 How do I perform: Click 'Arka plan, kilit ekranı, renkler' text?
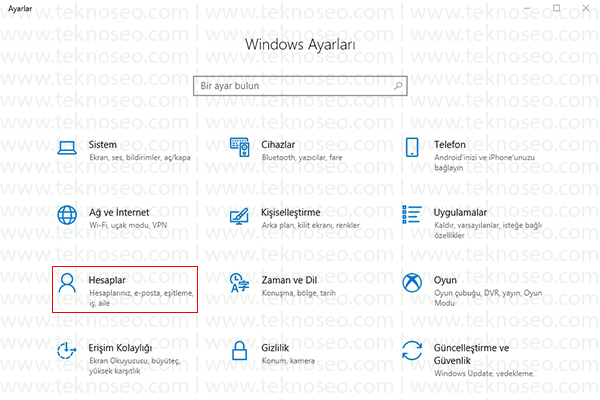tap(311, 225)
